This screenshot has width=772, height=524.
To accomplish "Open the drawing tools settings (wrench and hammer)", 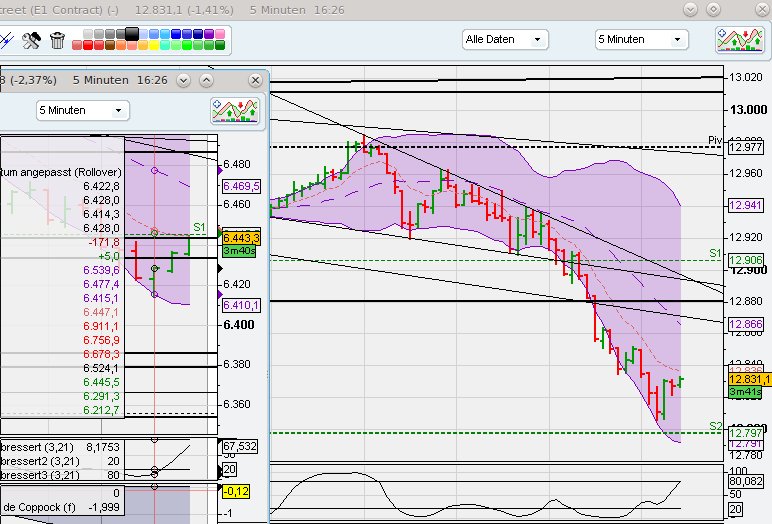I will 31,40.
